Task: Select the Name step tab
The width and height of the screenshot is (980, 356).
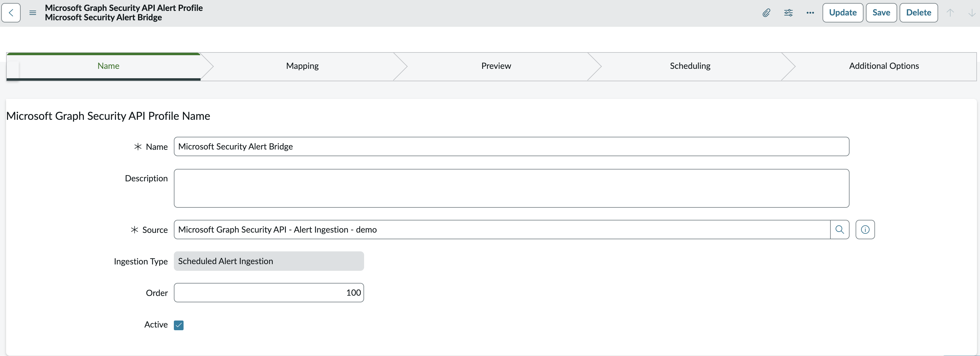Action: (108, 66)
